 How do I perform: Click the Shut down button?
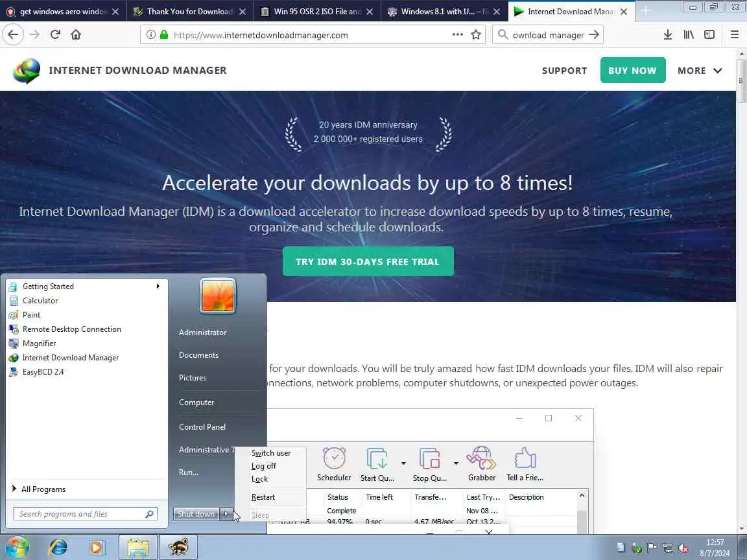196,514
